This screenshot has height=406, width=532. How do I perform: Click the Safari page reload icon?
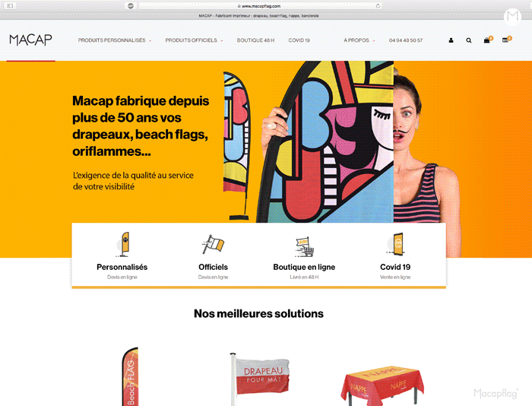pyautogui.click(x=378, y=6)
